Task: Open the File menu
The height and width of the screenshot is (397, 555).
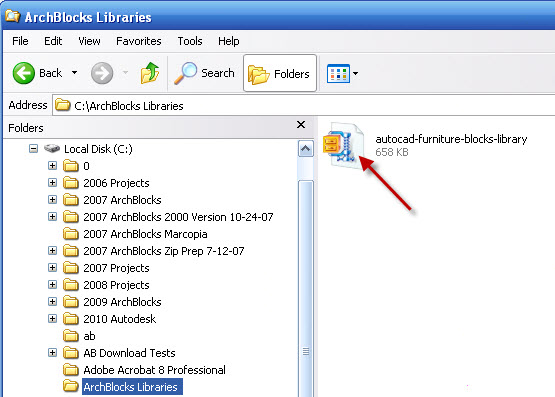Action: coord(20,41)
